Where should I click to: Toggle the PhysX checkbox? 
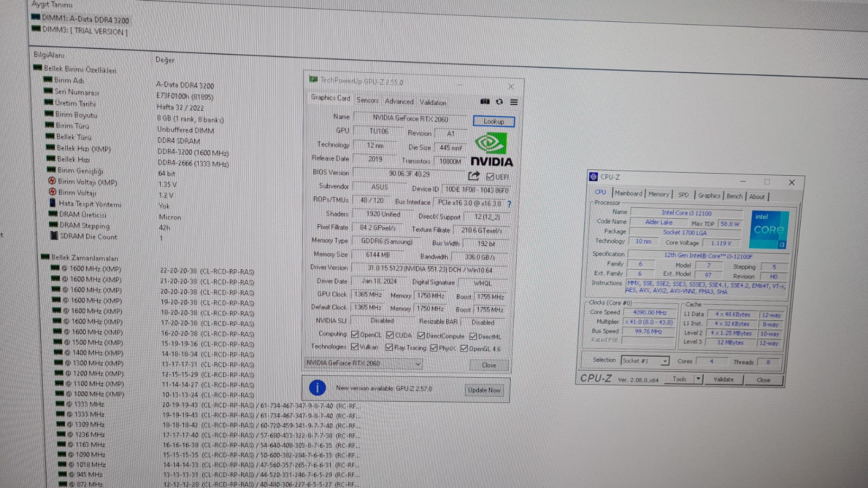434,348
